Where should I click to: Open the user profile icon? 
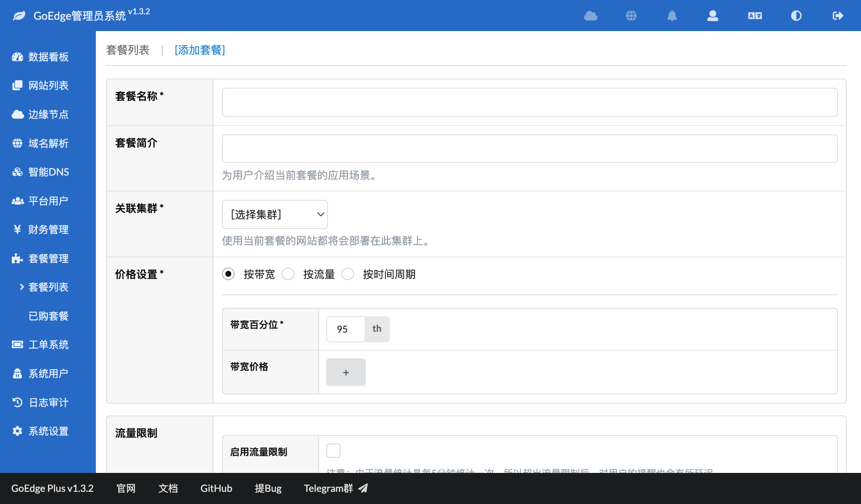coord(713,16)
